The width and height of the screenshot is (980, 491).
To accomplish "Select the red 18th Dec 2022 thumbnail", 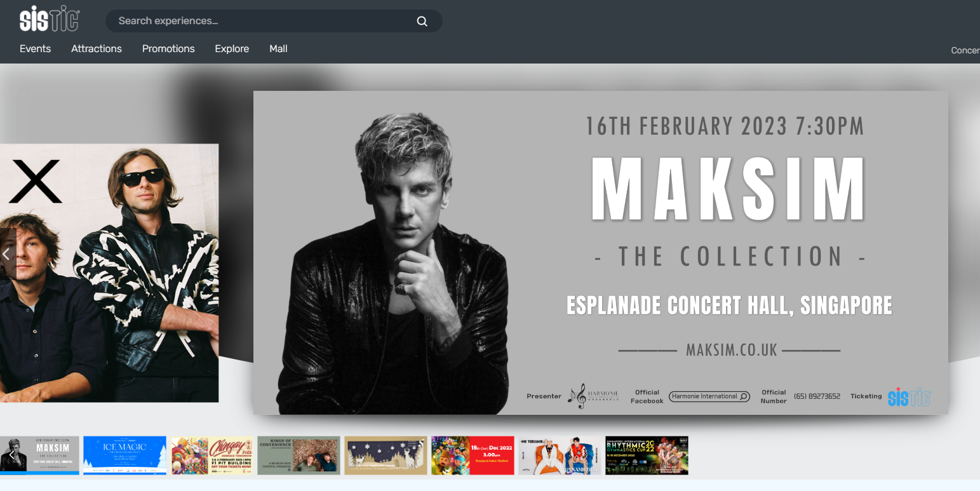I will (x=473, y=455).
